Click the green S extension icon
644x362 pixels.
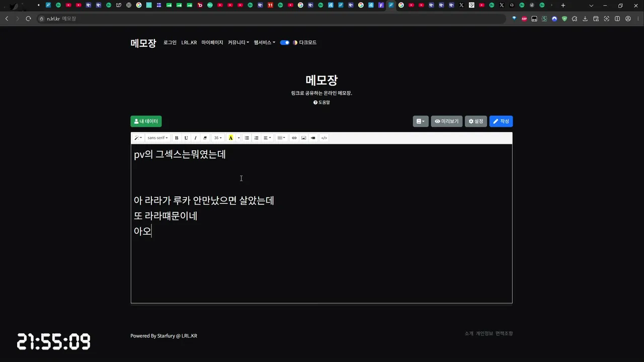tap(544, 19)
